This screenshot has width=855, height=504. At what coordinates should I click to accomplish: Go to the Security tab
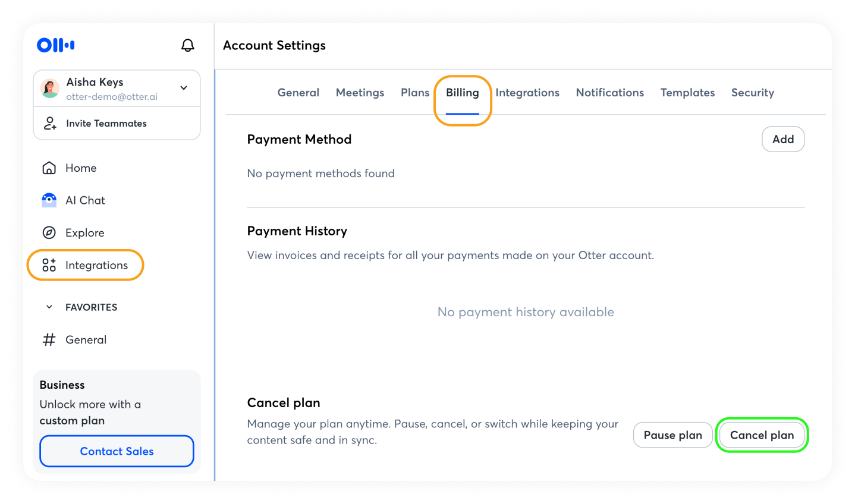tap(752, 93)
